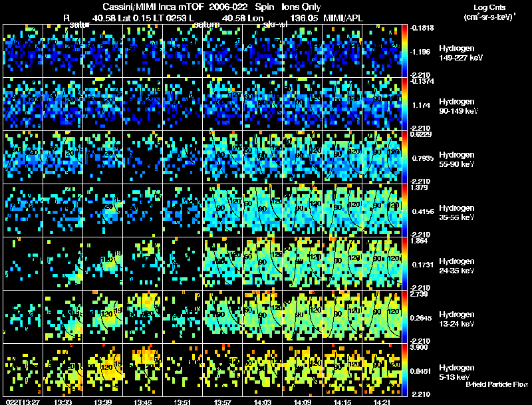Select the 'Hydrogen 55-90 keV' row label
532x405 pixels.
(457, 160)
